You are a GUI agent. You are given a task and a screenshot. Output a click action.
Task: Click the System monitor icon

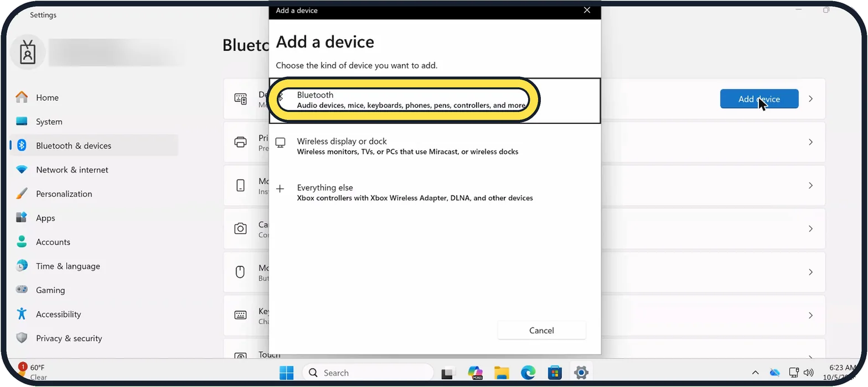point(22,121)
